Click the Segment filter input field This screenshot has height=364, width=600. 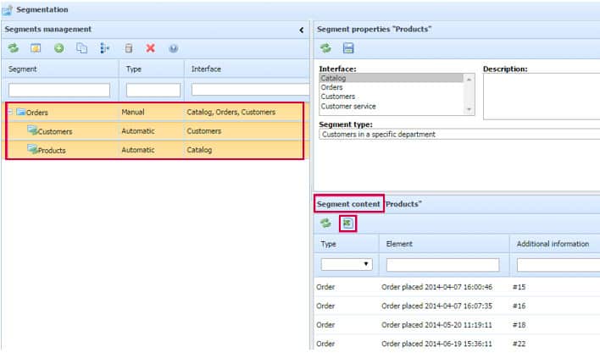point(59,91)
